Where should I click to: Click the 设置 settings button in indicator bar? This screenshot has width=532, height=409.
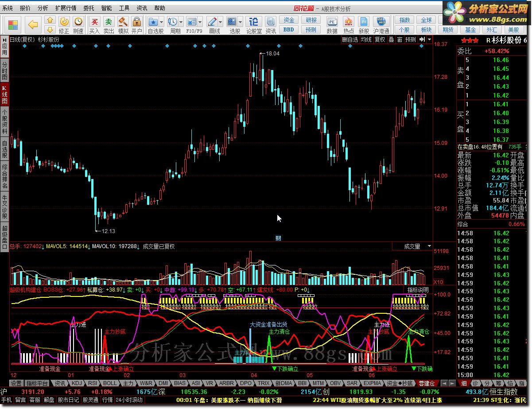coord(16,383)
